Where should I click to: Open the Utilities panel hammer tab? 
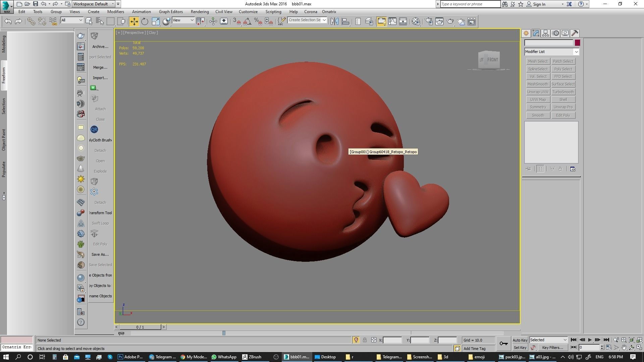coord(575,33)
